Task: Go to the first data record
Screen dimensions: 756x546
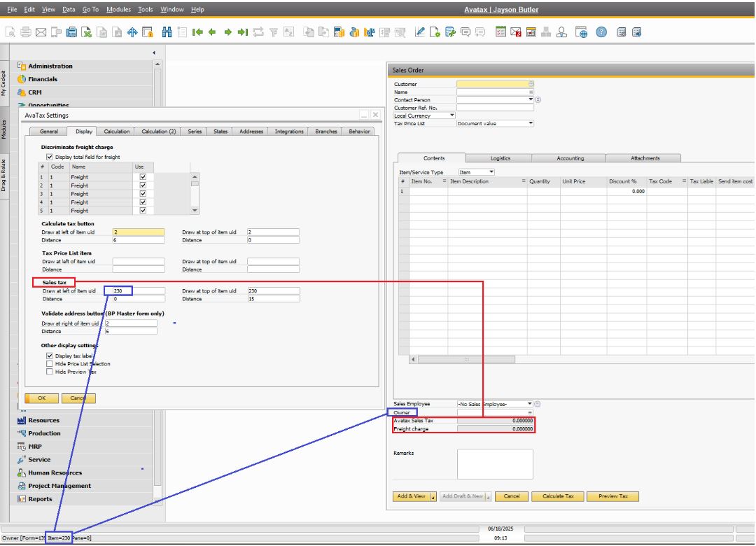Action: tap(197, 32)
